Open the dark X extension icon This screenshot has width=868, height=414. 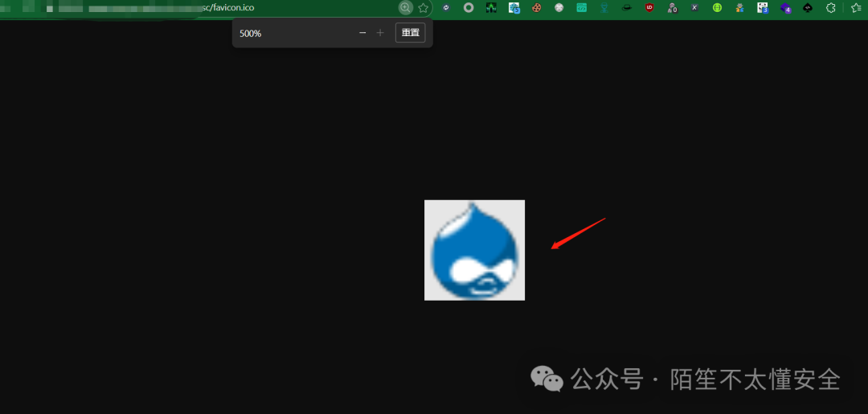tap(694, 8)
